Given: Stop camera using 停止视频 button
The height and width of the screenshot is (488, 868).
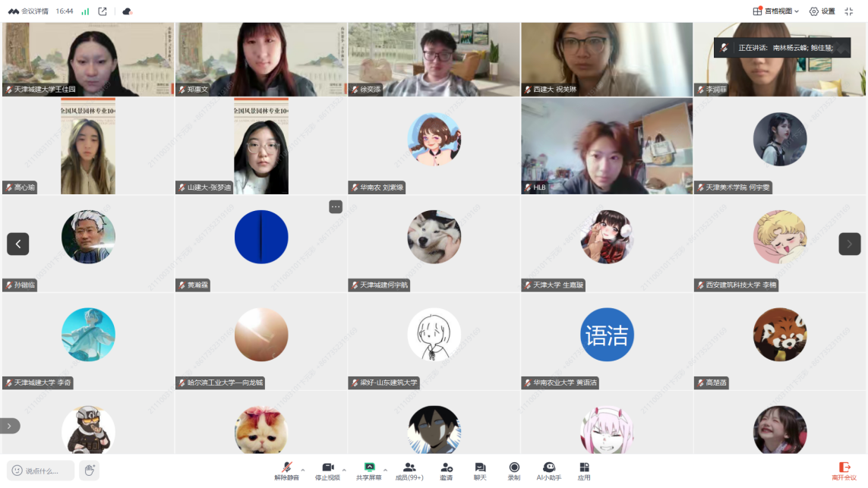Looking at the screenshot, I should (x=328, y=471).
